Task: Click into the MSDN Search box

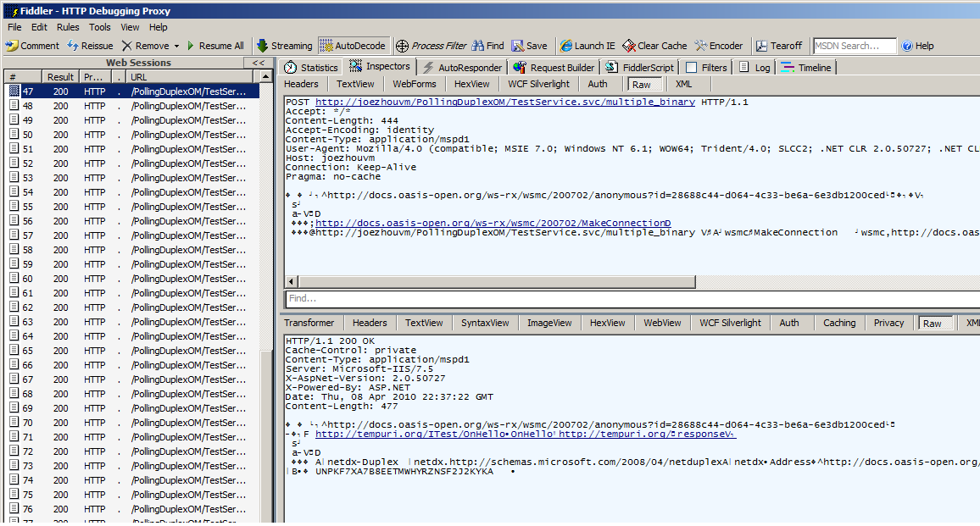Action: 855,46
